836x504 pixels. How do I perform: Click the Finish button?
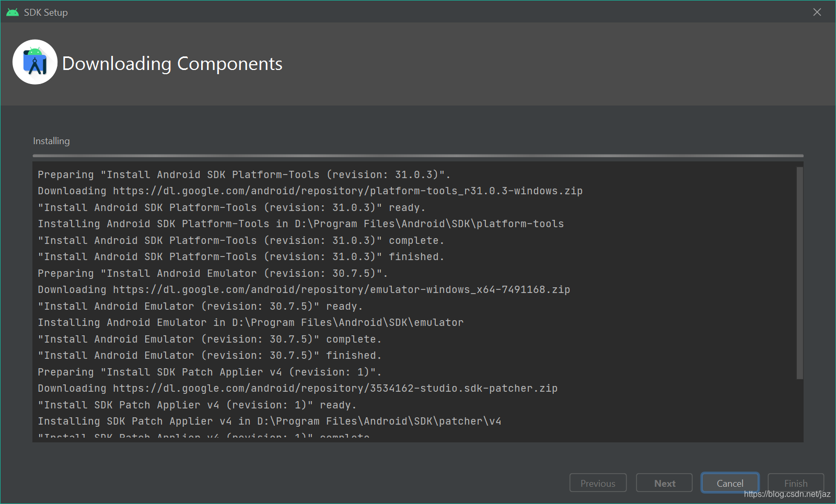point(796,483)
